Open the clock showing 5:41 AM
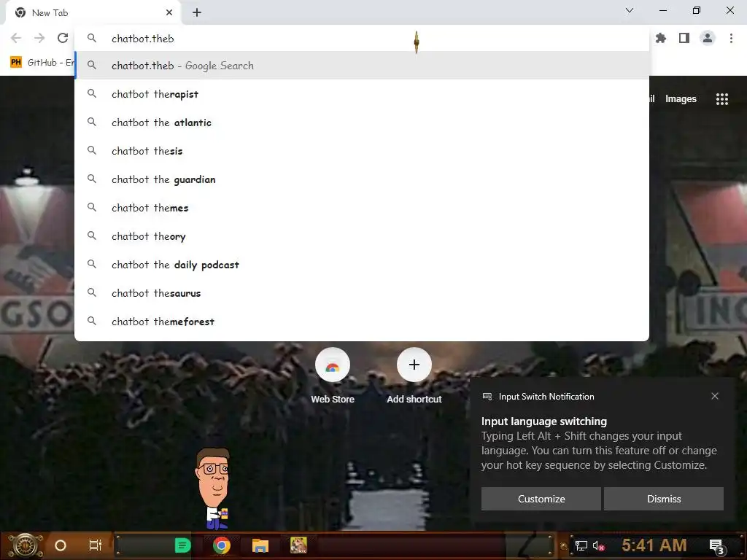Viewport: 747px width, 560px height. point(654,545)
